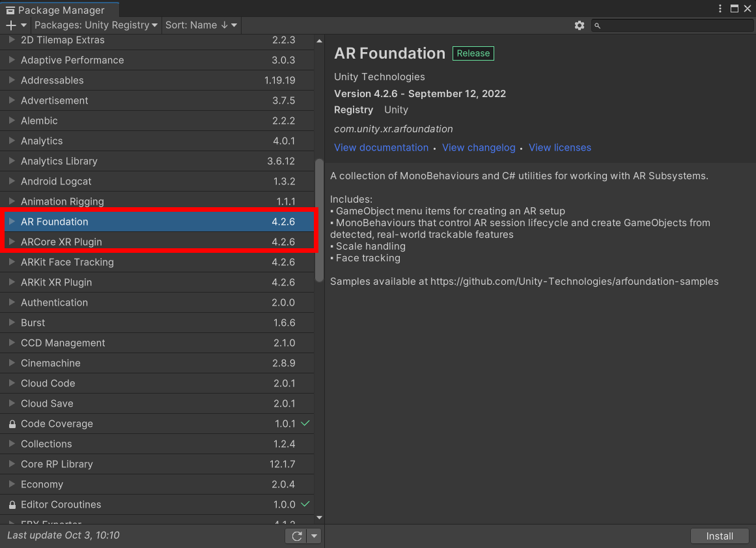Expand Adaptive Performance versions
Viewport: 756px width, 548px height.
pyautogui.click(x=12, y=60)
